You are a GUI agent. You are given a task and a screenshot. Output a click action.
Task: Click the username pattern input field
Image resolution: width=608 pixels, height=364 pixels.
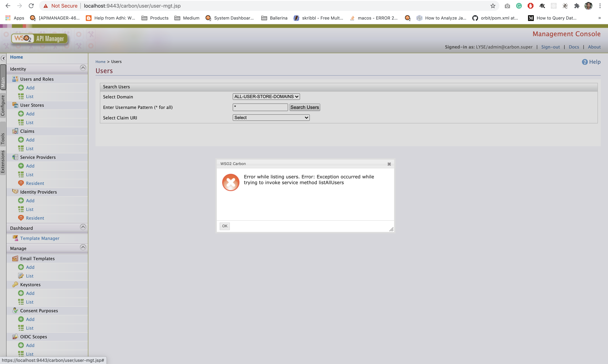point(260,107)
